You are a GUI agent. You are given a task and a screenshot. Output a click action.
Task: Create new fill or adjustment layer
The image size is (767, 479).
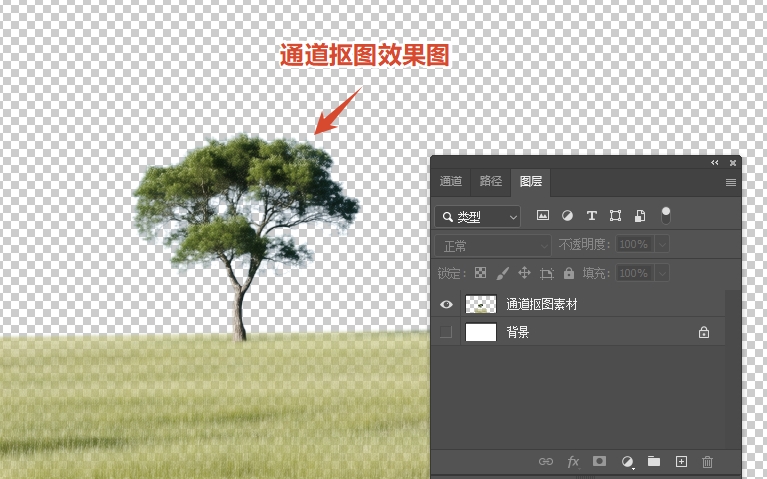tap(627, 461)
